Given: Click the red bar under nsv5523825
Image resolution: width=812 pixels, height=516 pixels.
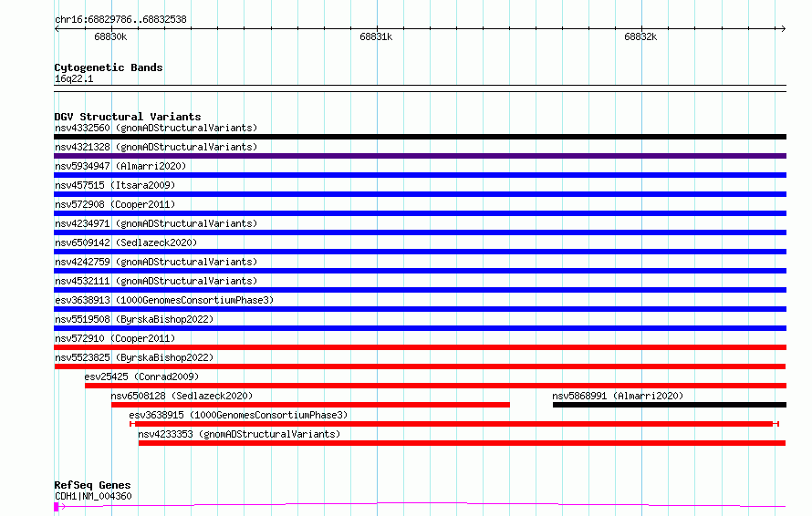Looking at the screenshot, I should (420, 366).
